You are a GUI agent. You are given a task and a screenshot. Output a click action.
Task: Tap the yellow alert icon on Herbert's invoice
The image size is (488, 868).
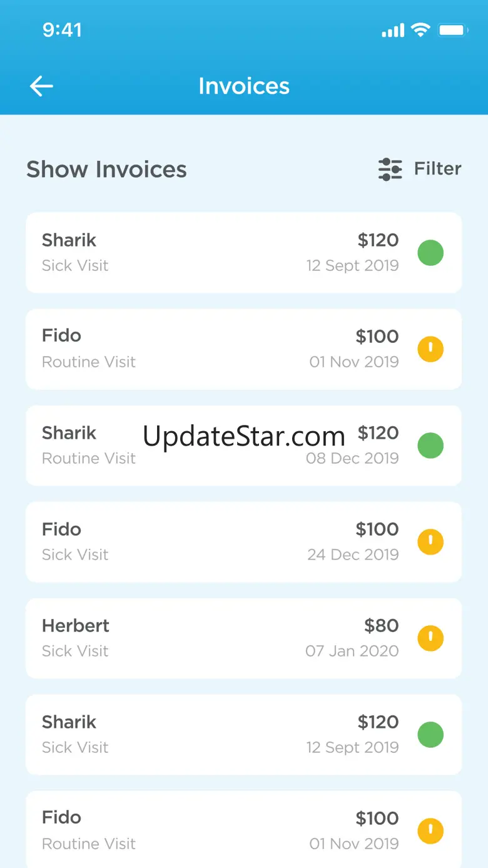[430, 638]
